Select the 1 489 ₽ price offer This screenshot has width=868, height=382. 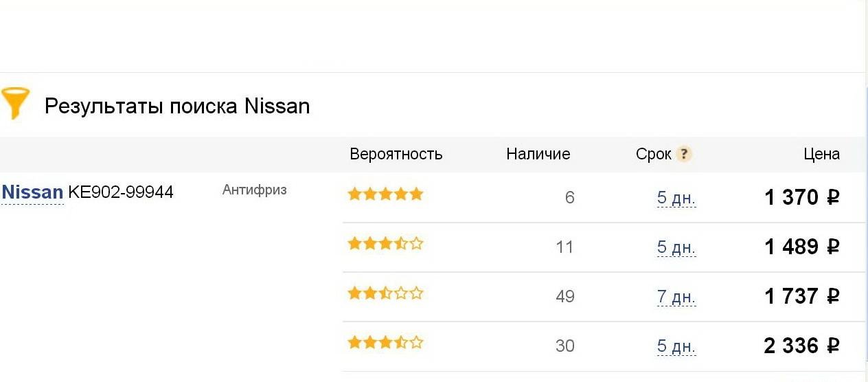[802, 247]
